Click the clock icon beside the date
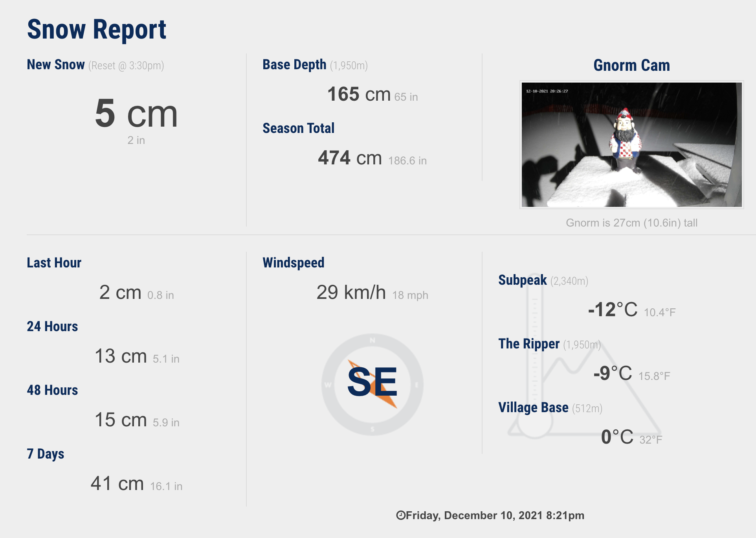 coord(400,515)
